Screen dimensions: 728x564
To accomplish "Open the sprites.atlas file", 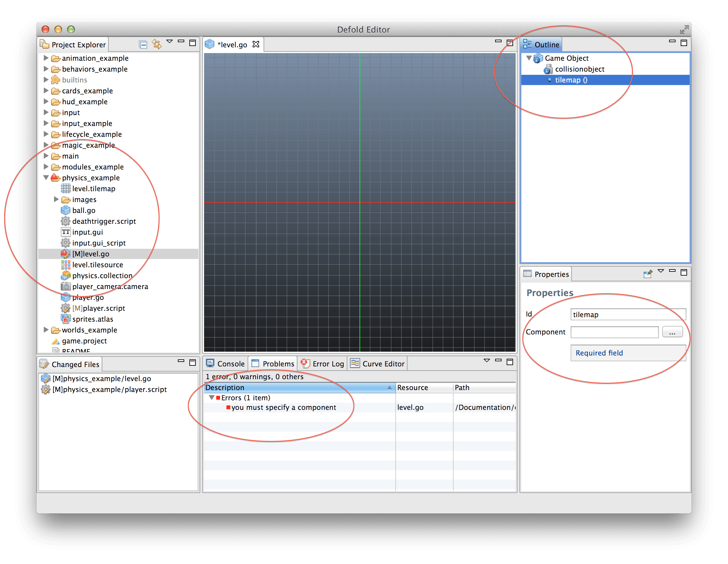I will [x=93, y=319].
